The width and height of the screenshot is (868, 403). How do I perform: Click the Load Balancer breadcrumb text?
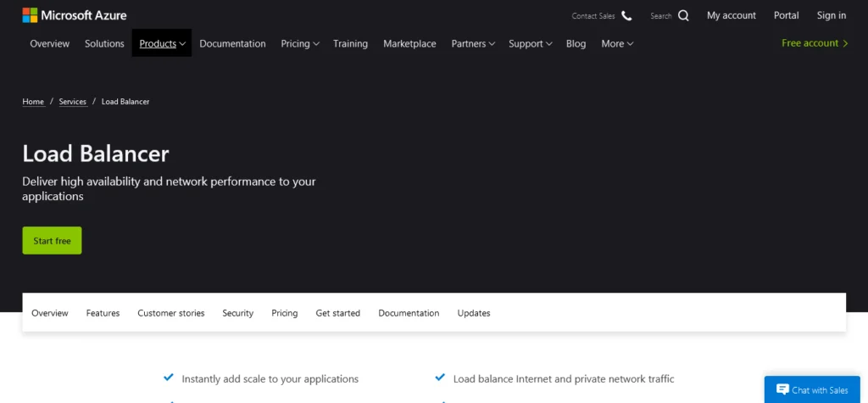125,102
